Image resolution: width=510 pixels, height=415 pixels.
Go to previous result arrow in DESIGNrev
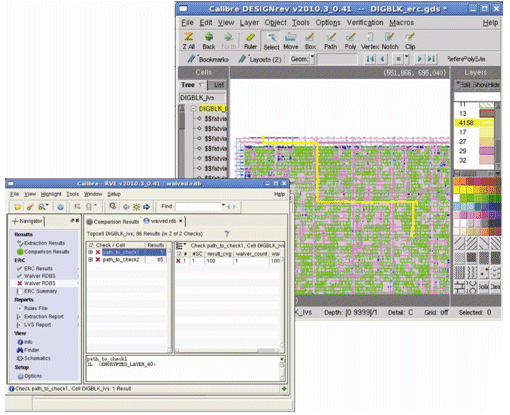coord(382,59)
